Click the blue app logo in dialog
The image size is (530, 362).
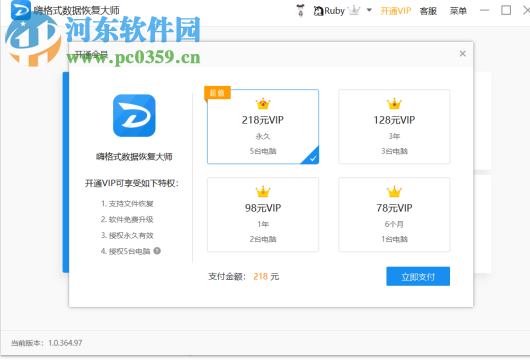click(x=134, y=116)
